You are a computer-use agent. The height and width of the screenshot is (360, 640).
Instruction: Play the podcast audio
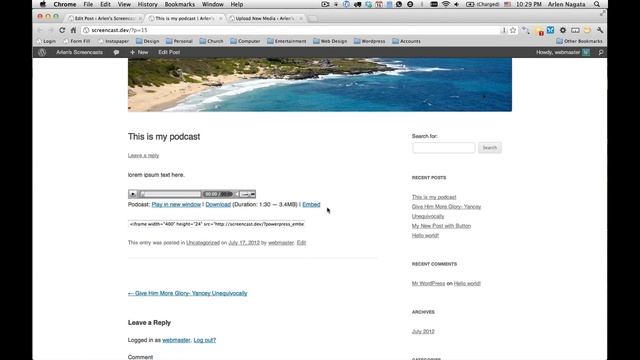click(x=133, y=194)
